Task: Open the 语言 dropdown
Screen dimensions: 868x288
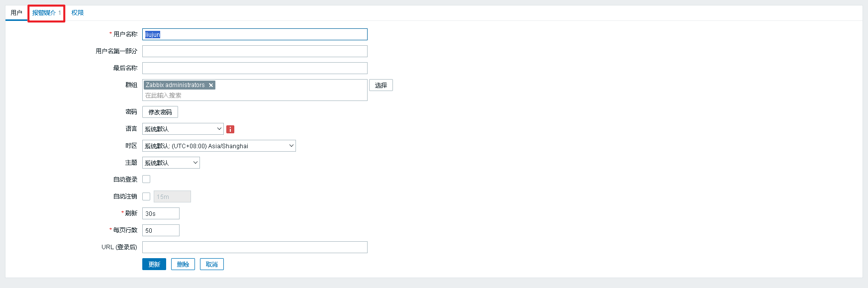Action: pyautogui.click(x=183, y=129)
